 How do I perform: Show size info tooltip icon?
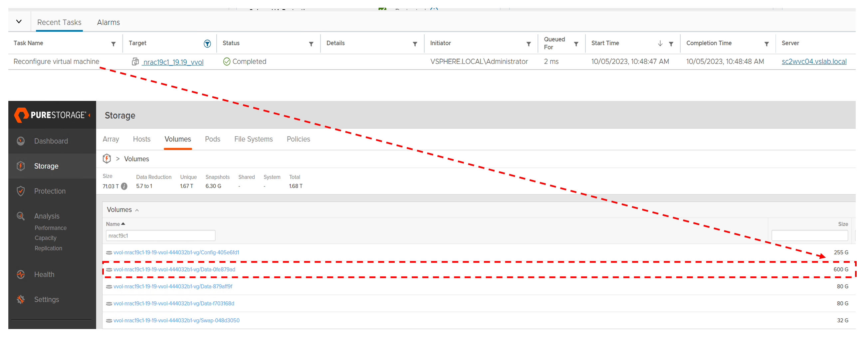124,186
